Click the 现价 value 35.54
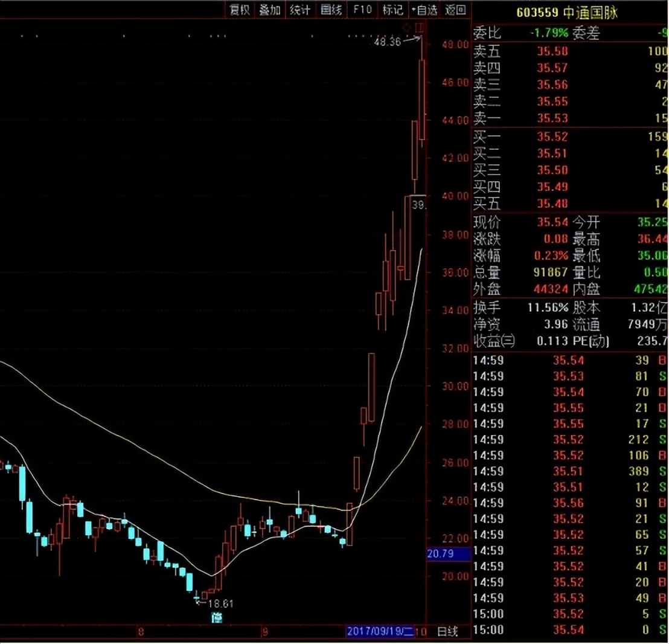This screenshot has width=669, height=644. [x=552, y=222]
